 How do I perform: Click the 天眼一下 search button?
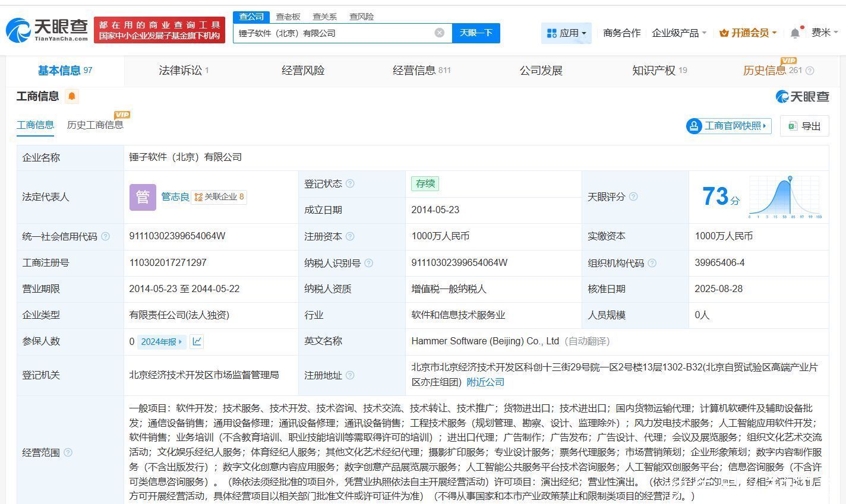pyautogui.click(x=476, y=33)
